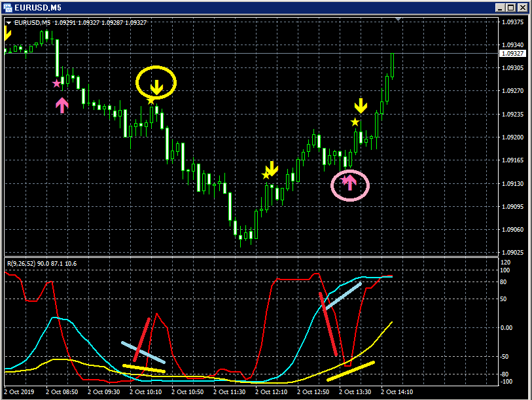This screenshot has height=400, width=532.
Task: Click the 0.00 level on the indicator scale
Action: pos(506,328)
